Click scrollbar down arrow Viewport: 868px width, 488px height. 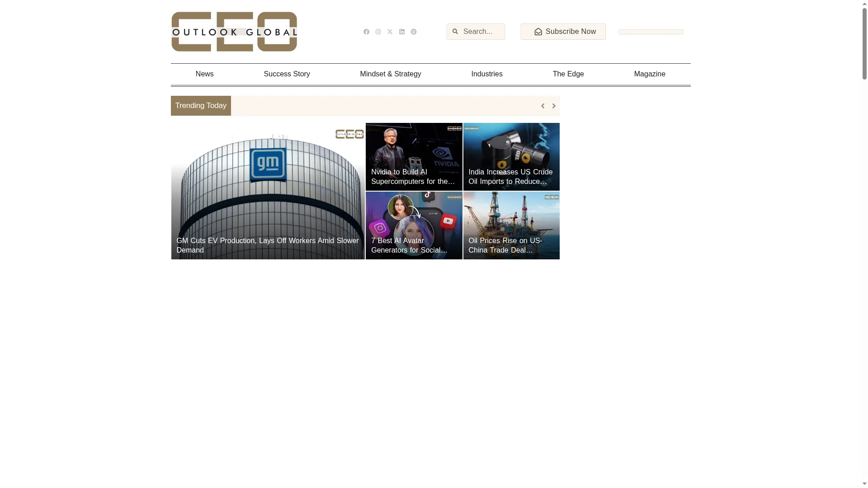coord(864,484)
